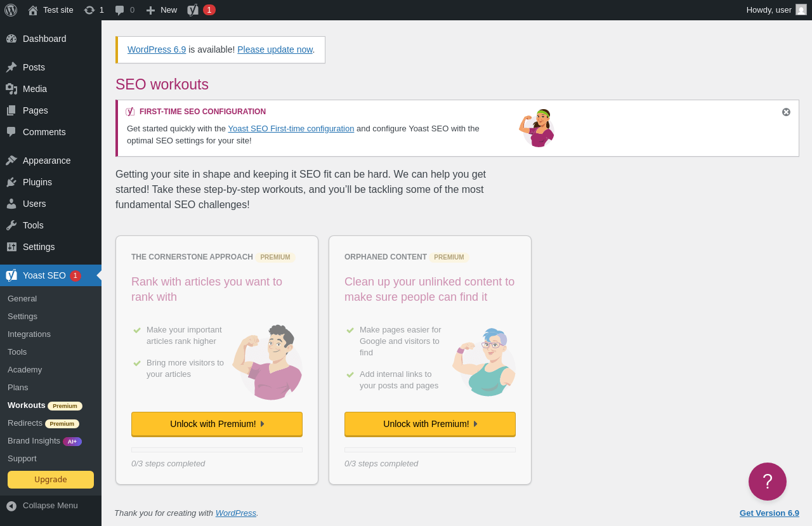Image resolution: width=812 pixels, height=526 pixels.
Task: Open the updates icon in admin bar
Action: coord(89,10)
